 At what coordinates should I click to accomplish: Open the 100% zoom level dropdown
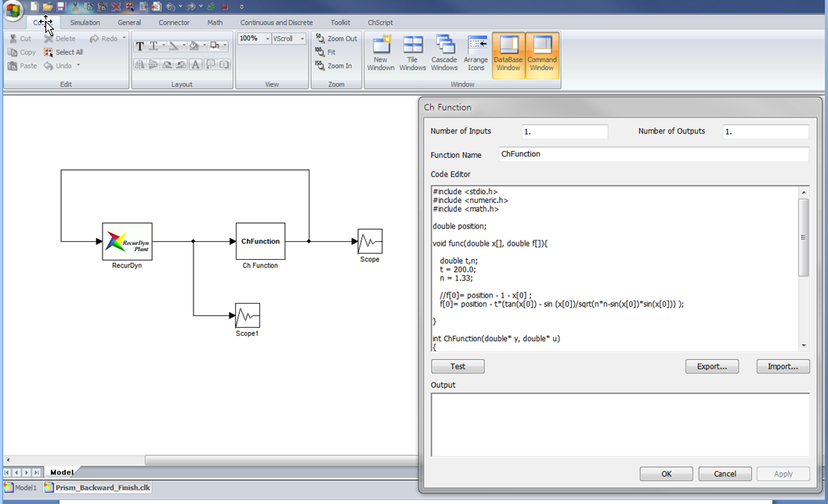[x=267, y=38]
